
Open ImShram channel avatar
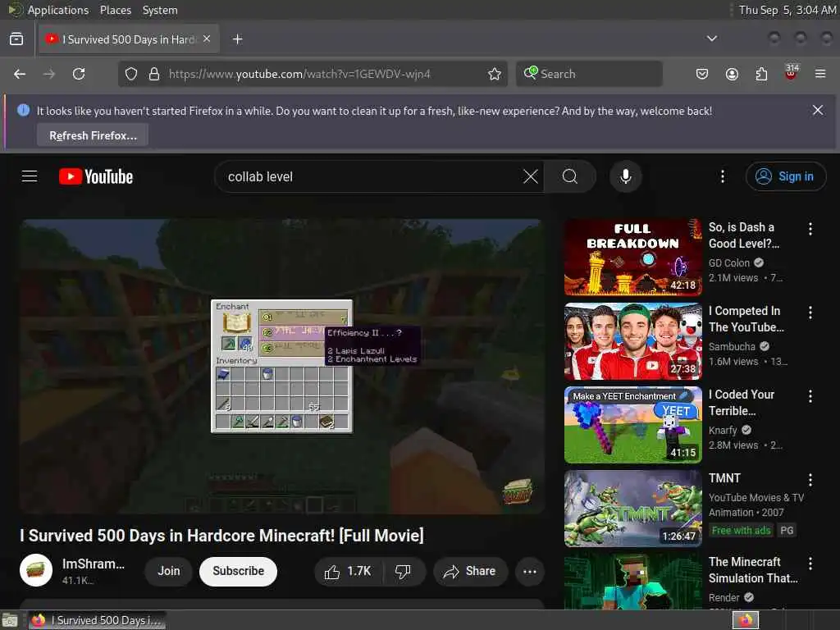tap(36, 570)
